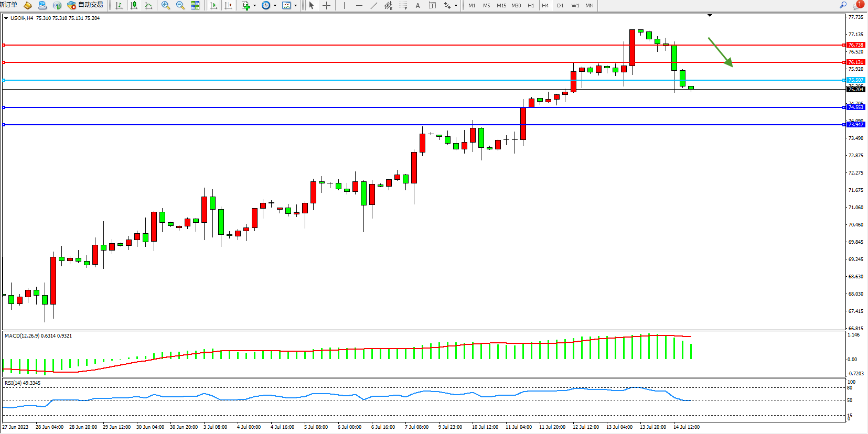The width and height of the screenshot is (868, 434).
Task: Click the tile windows icon
Action: (195, 5)
